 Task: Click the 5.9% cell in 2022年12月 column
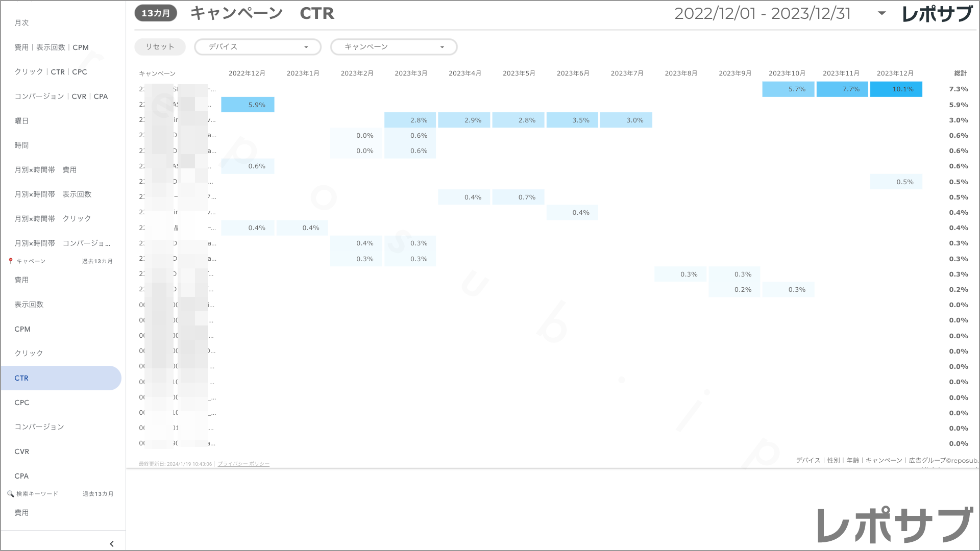pyautogui.click(x=248, y=105)
